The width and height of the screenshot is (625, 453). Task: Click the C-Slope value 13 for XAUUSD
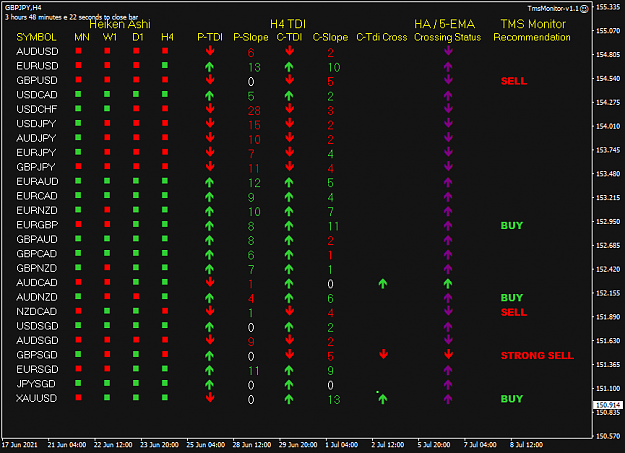(334, 400)
